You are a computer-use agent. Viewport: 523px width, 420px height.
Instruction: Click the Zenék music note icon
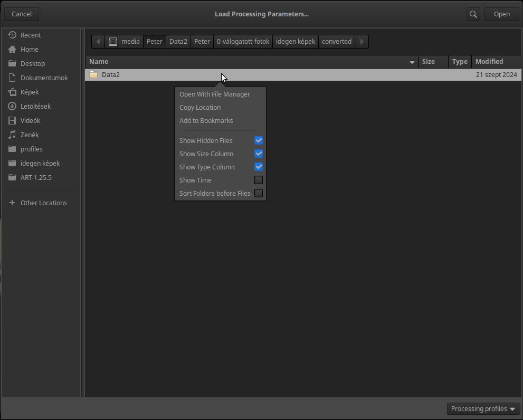[12, 135]
